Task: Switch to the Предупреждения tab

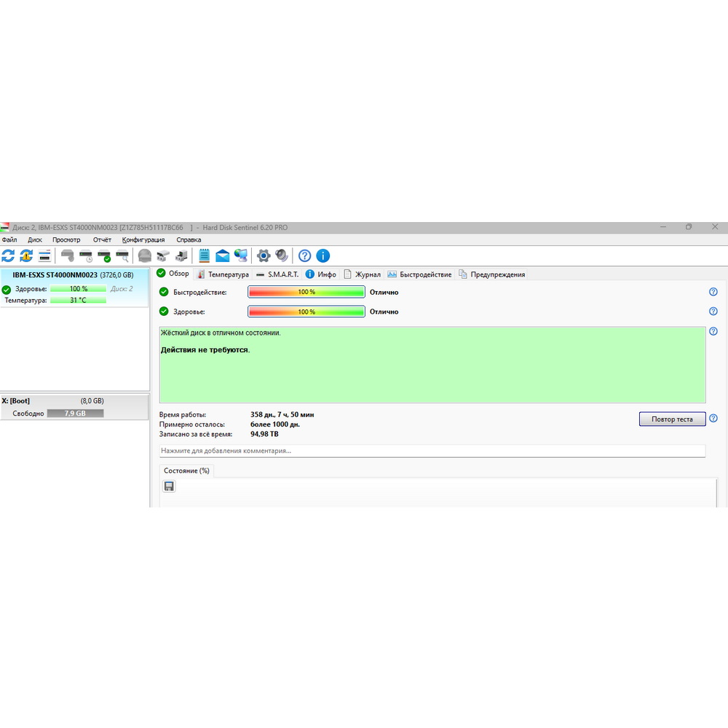Action: 491,274
